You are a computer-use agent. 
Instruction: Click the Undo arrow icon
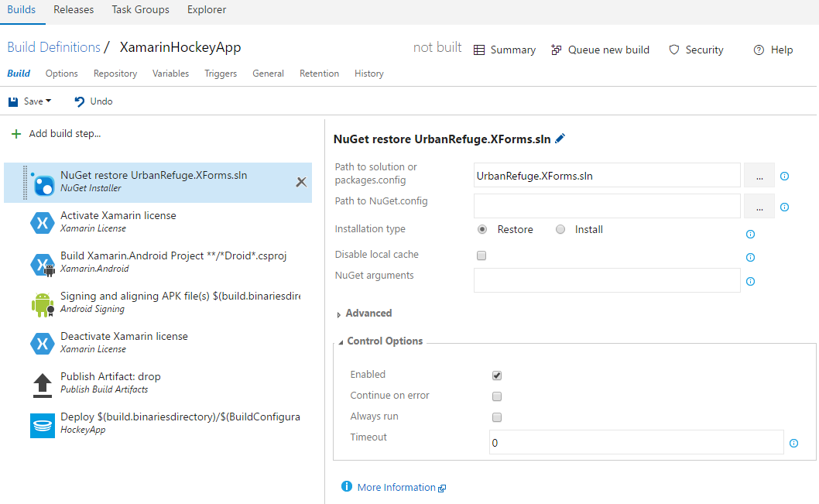click(80, 101)
